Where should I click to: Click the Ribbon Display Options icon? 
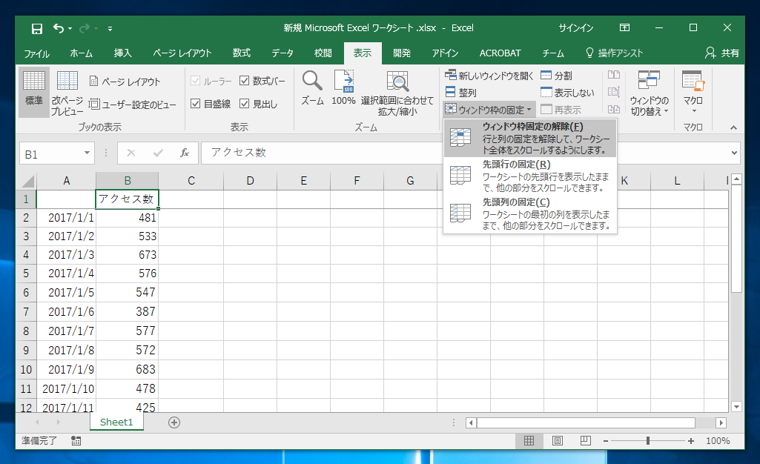click(x=625, y=28)
